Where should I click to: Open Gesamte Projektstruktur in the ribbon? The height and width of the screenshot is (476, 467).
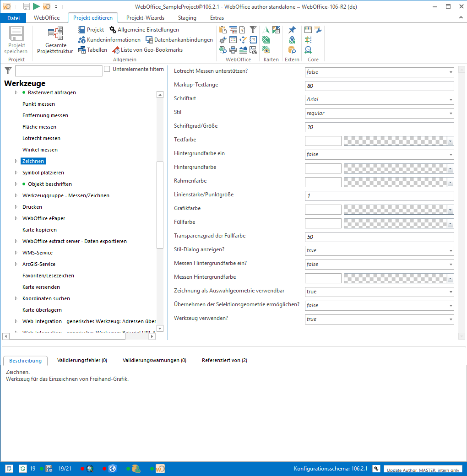[x=55, y=41]
